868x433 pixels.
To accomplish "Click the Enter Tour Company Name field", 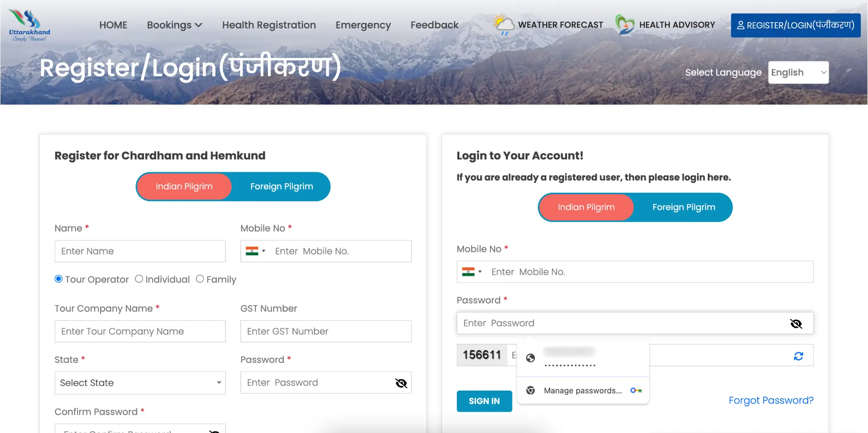I will point(140,331).
